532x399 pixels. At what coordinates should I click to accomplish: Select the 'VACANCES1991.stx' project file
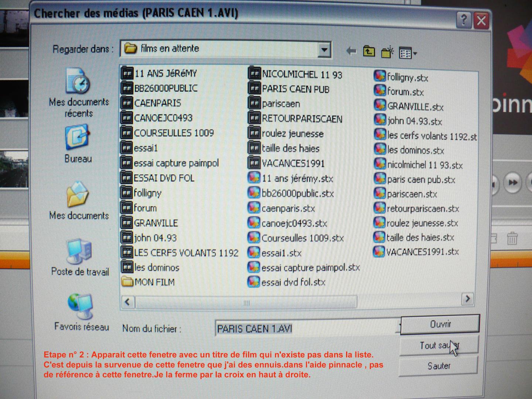click(416, 252)
